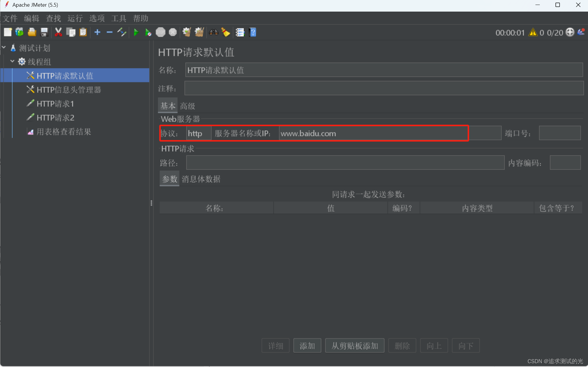Open the 运行 menu

click(75, 19)
